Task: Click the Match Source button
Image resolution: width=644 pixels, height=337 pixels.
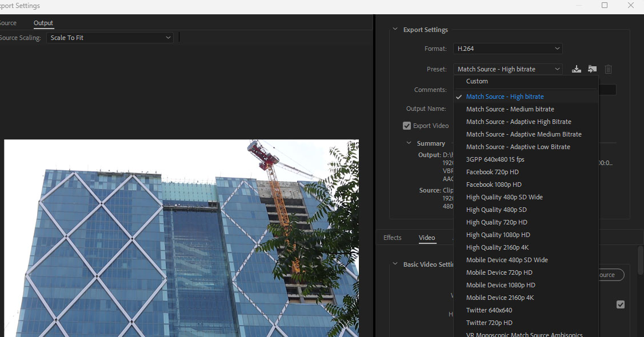Action: click(x=609, y=275)
